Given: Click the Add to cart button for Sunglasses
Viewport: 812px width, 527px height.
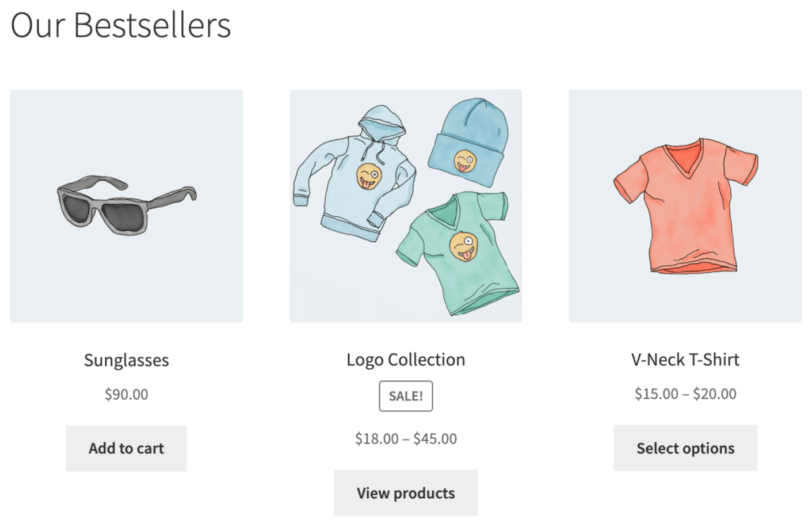Looking at the screenshot, I should (x=126, y=448).
